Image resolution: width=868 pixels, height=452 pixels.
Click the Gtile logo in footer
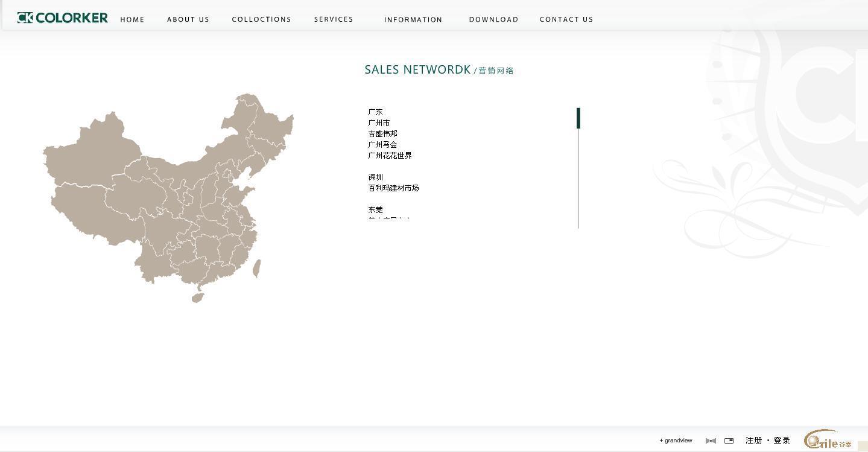[829, 441]
